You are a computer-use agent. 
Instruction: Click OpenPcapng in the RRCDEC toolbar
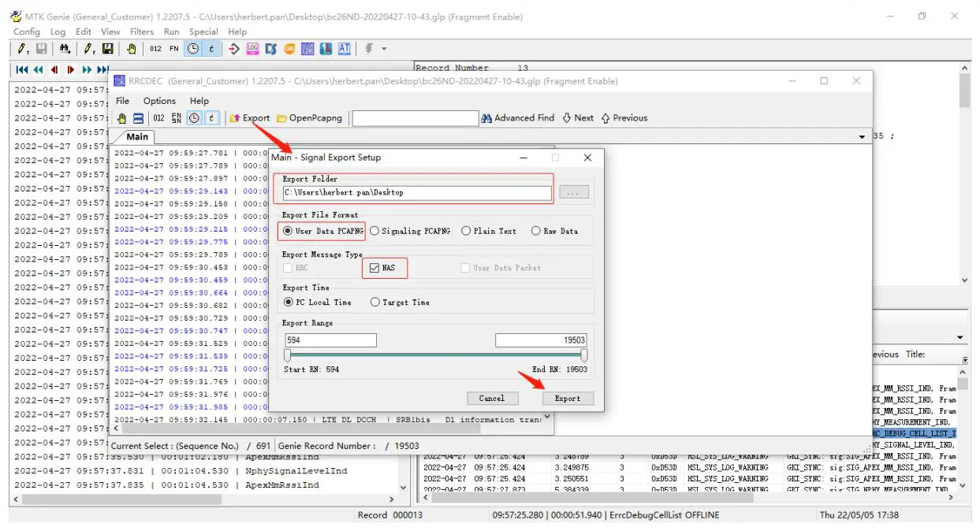click(x=309, y=118)
